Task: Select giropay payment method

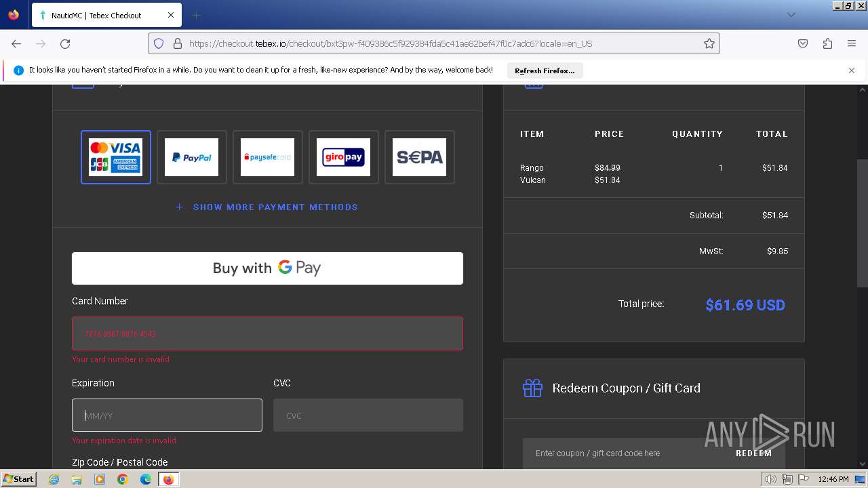Action: 344,157
